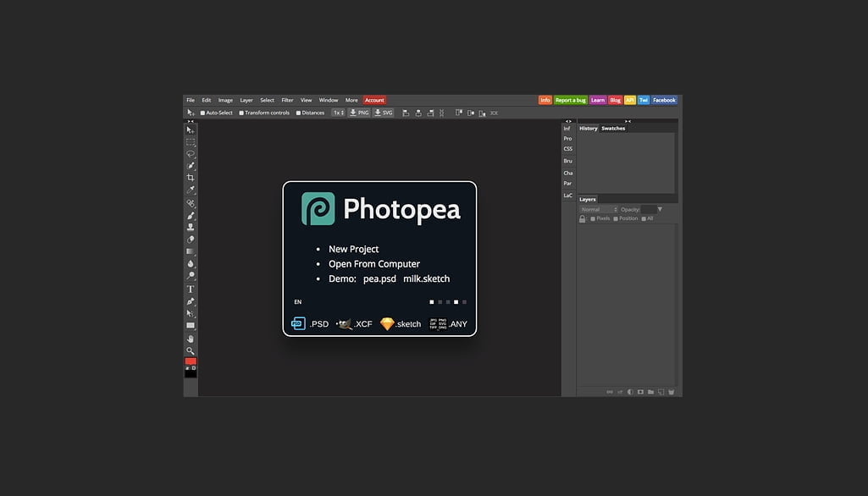The width and height of the screenshot is (868, 496).
Task: Collapse the left toolbar with its top arrows
Action: coord(191,121)
